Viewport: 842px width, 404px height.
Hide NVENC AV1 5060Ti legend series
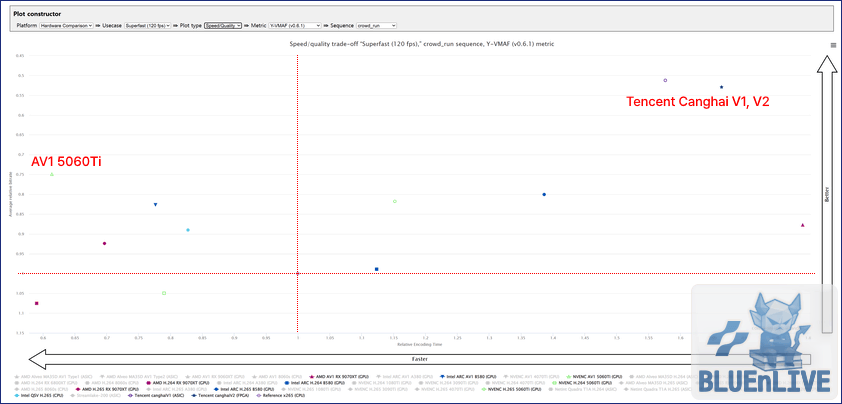594,377
